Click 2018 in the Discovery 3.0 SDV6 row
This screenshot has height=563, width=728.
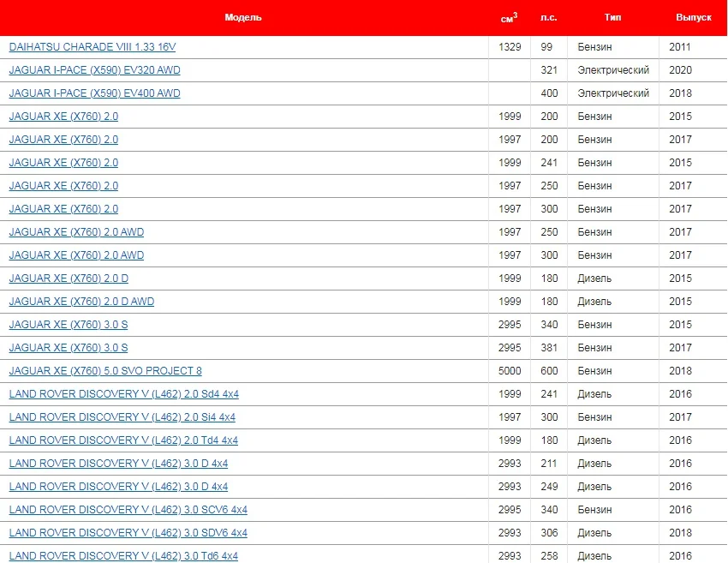click(681, 533)
